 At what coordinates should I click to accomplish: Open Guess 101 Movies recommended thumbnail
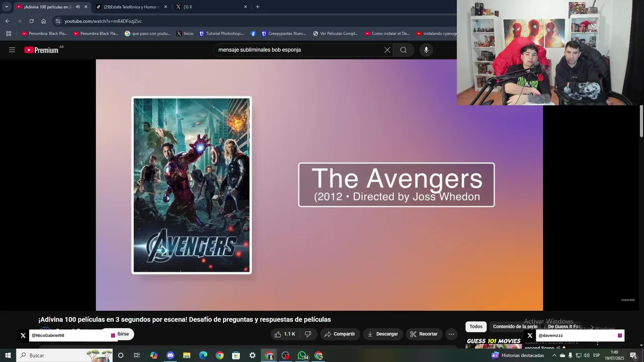(x=494, y=344)
